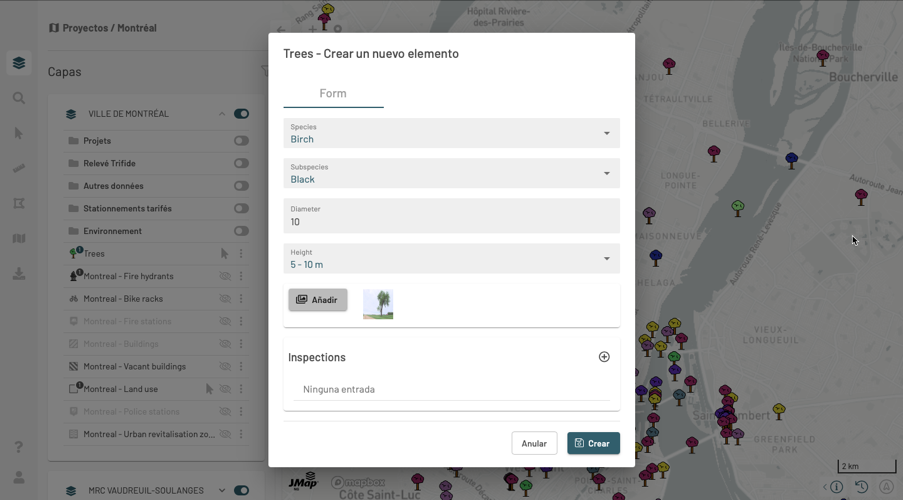Open the search tool in sidebar
903x500 pixels.
click(19, 98)
